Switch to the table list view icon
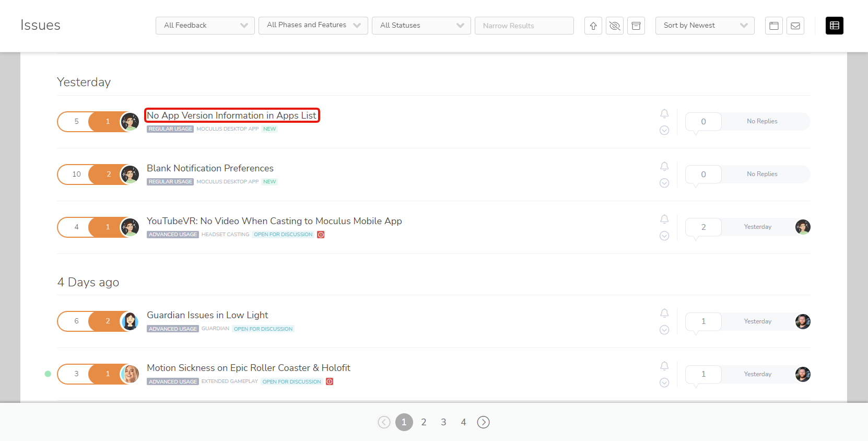Viewport: 868px width, 441px height. pyautogui.click(x=835, y=26)
